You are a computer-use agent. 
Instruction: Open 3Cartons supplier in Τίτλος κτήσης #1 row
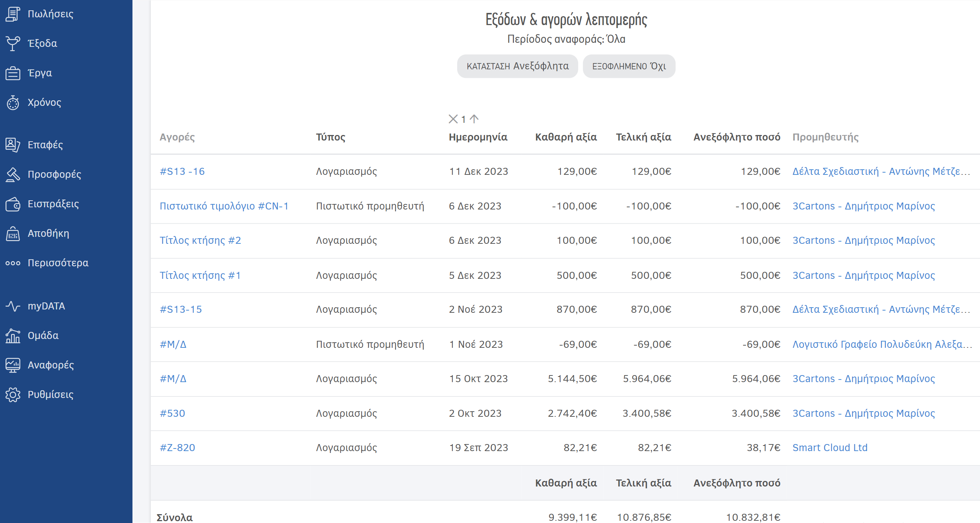pyautogui.click(x=863, y=276)
